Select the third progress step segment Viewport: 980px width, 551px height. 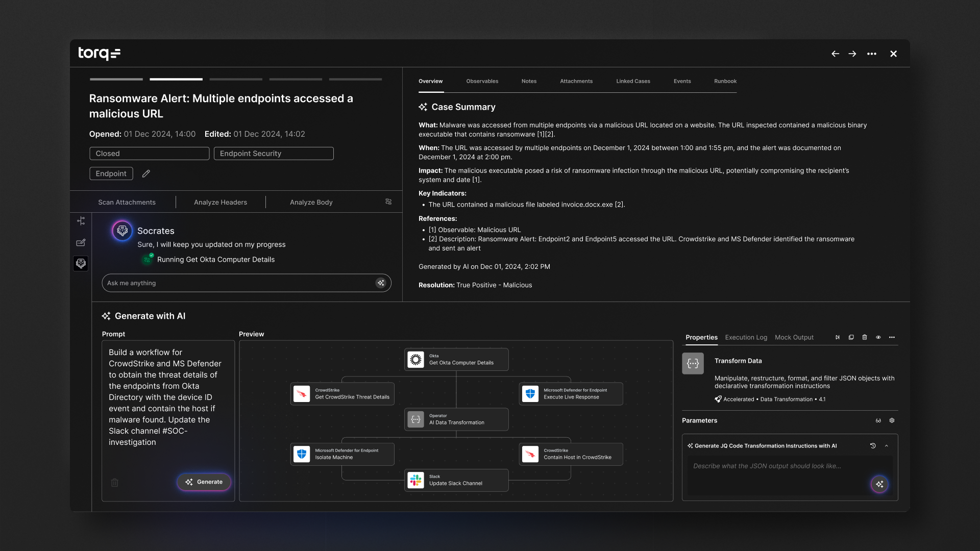coord(236,79)
